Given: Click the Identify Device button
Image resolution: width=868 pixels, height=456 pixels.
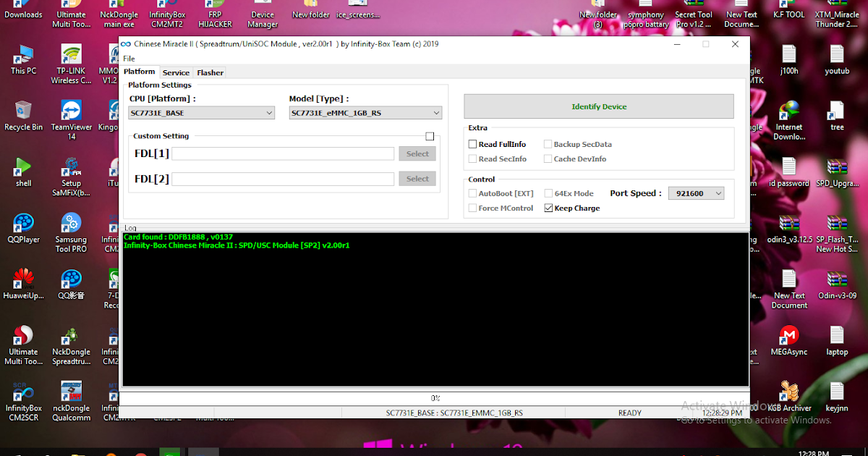Looking at the screenshot, I should coord(599,106).
